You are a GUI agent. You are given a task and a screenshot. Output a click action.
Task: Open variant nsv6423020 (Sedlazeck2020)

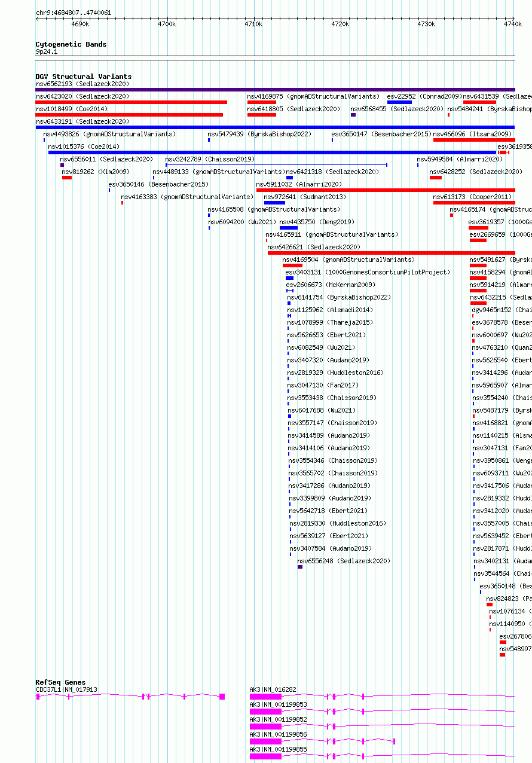point(82,96)
